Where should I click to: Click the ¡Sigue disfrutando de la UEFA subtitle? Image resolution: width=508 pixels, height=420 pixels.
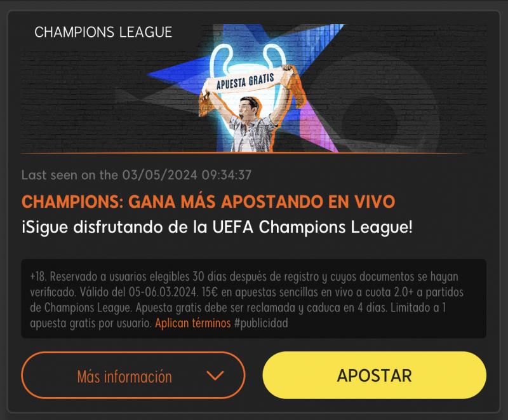tap(217, 227)
